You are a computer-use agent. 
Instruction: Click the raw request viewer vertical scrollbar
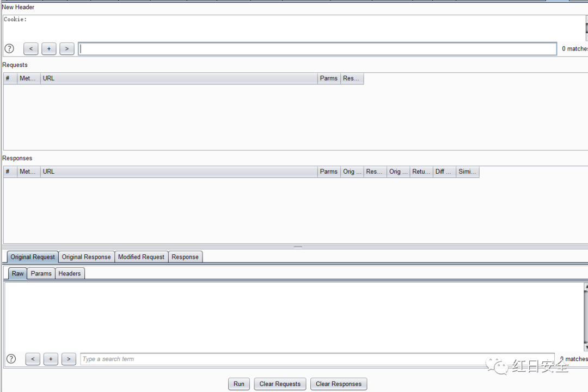click(586, 317)
